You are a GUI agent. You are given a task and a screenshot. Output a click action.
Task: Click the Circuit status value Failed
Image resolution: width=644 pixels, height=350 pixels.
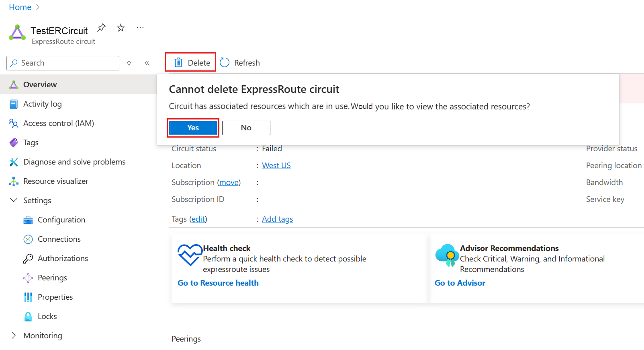click(272, 148)
